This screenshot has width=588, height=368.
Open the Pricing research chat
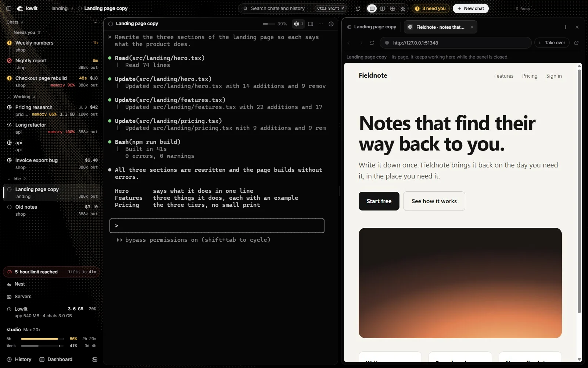pyautogui.click(x=51, y=110)
